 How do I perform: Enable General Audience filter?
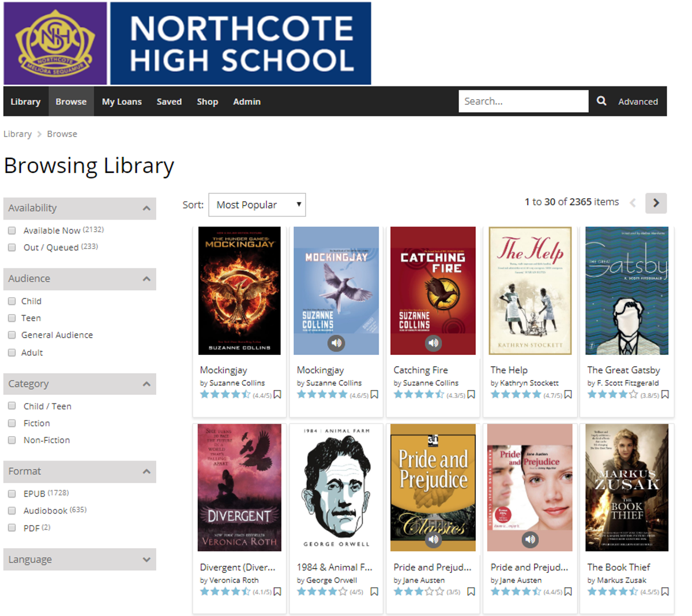point(12,335)
